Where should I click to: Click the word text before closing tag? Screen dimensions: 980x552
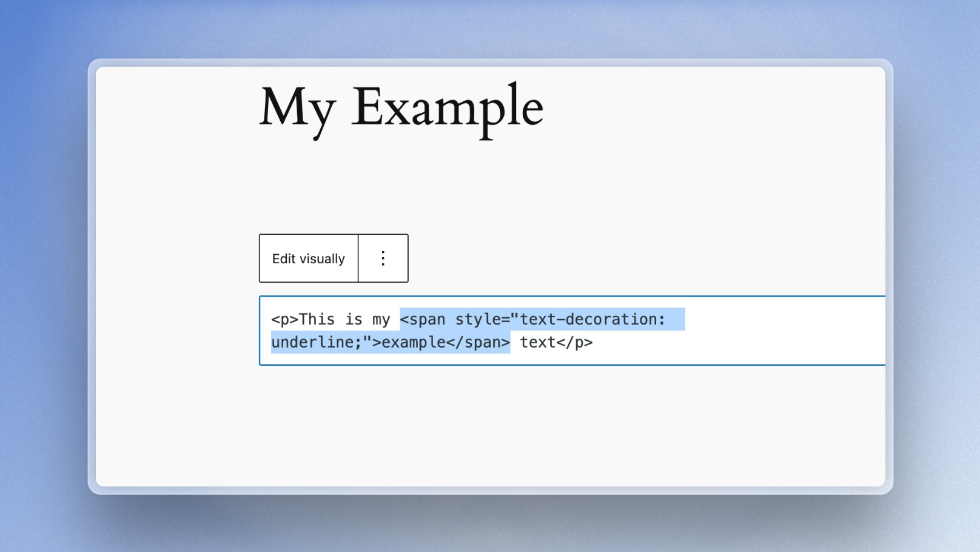537,343
